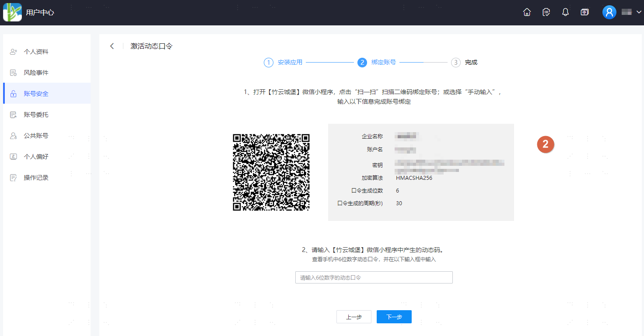Click the language switch icon in header
This screenshot has height=336, width=644.
[584, 12]
